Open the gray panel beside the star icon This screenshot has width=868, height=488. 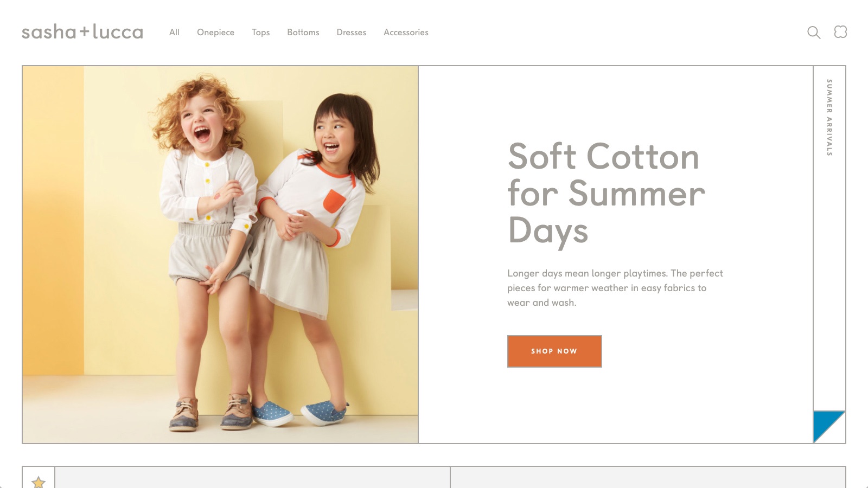point(252,477)
